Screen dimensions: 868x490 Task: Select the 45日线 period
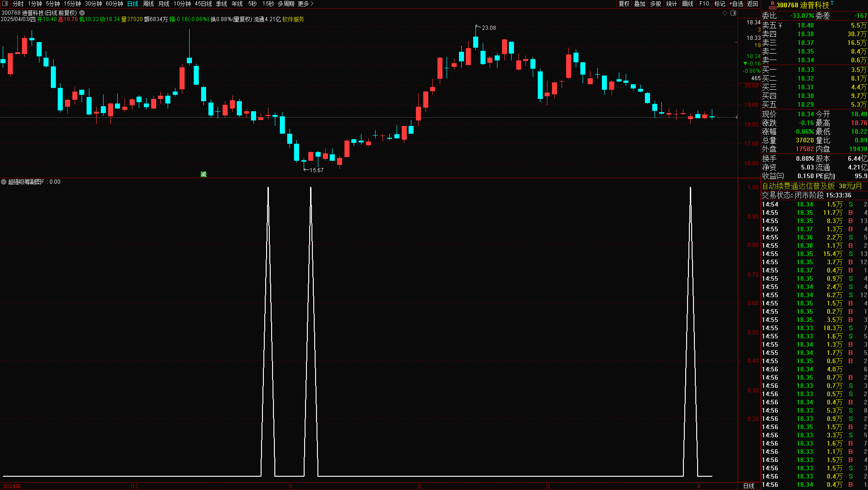tap(203, 4)
